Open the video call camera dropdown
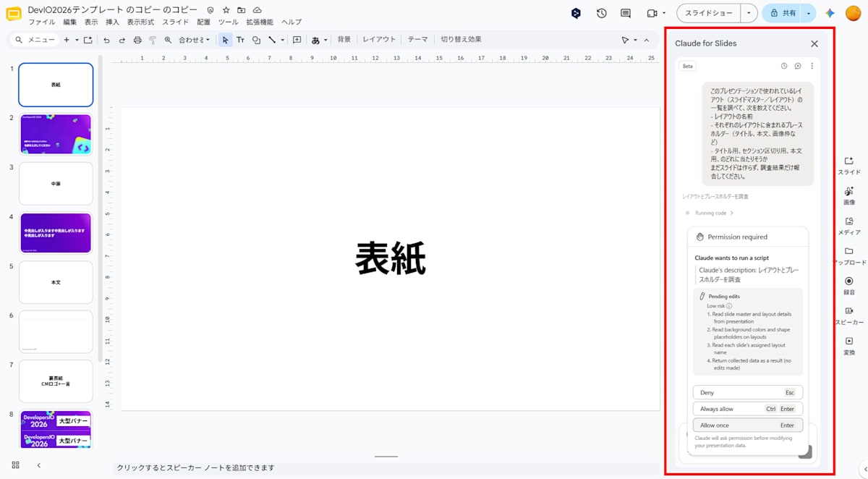This screenshot has width=868, height=479. coord(663,13)
